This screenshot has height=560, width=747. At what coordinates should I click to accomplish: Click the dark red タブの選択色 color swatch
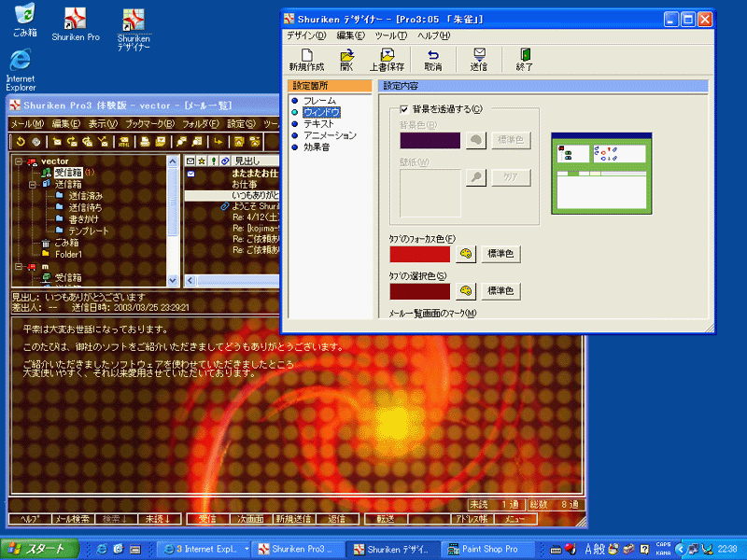419,291
